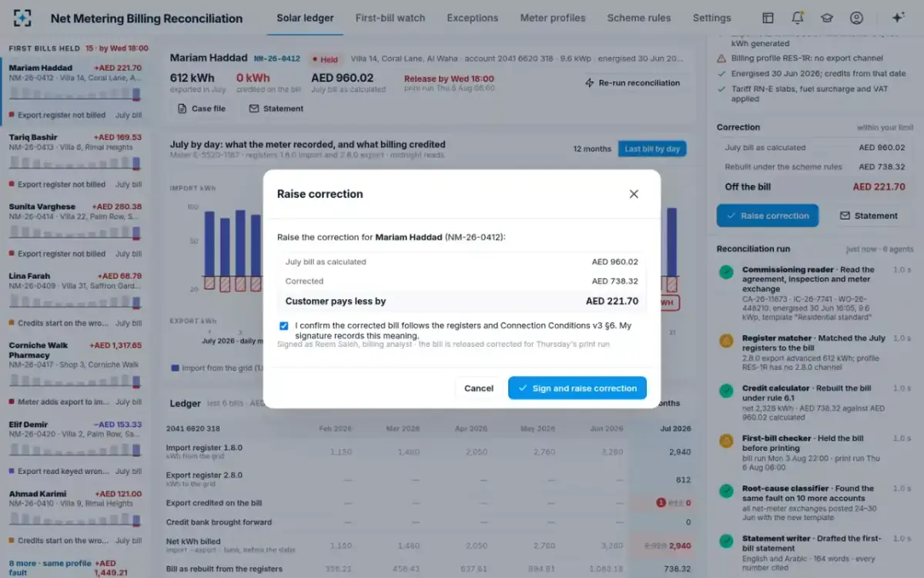Select Ahmad Karimi in the held bills list

click(x=75, y=517)
